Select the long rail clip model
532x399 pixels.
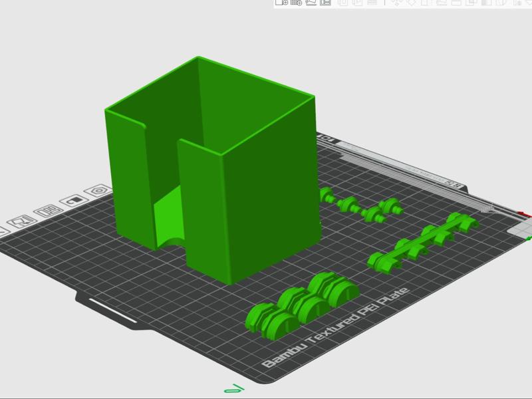click(423, 243)
